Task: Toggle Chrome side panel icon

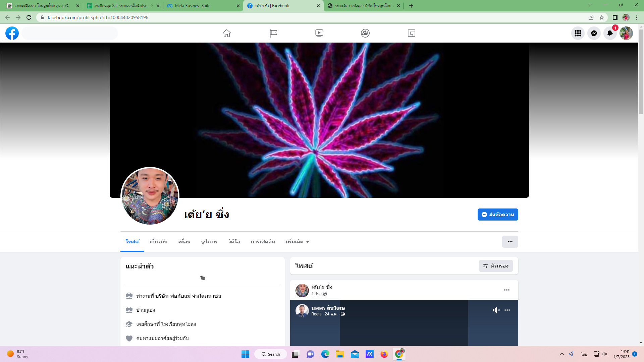Action: (615, 17)
